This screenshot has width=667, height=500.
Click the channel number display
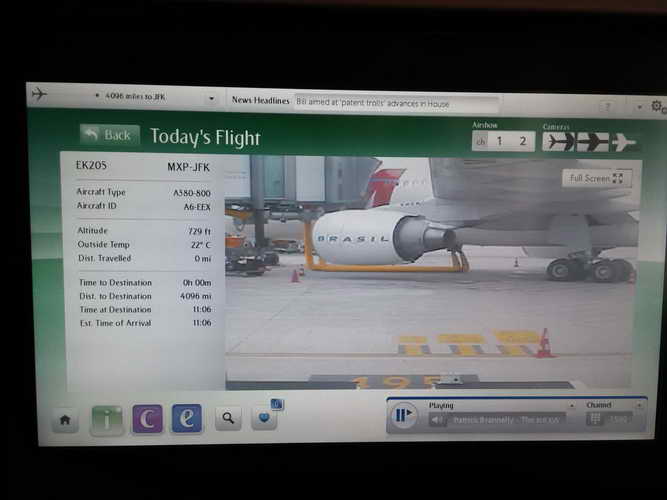(618, 420)
